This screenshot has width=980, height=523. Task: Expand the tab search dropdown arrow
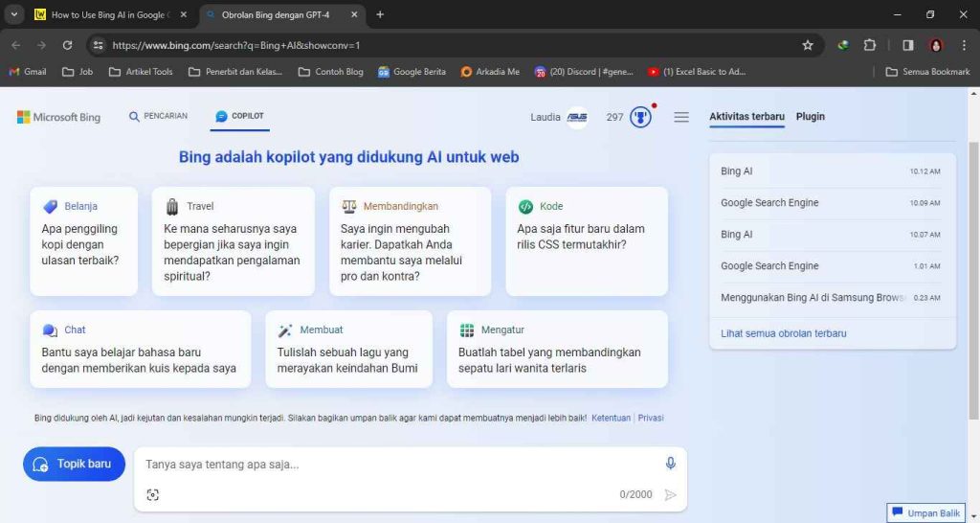tap(14, 14)
